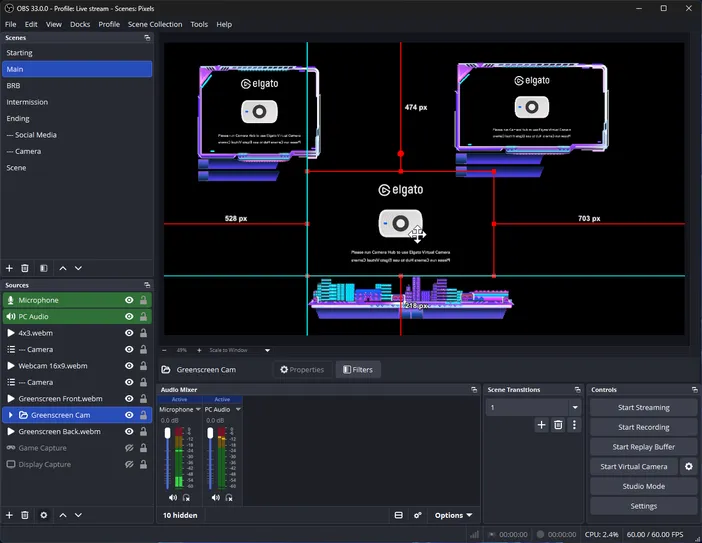The width and height of the screenshot is (702, 543).
Task: Enable Studio Mode
Action: coord(643,486)
